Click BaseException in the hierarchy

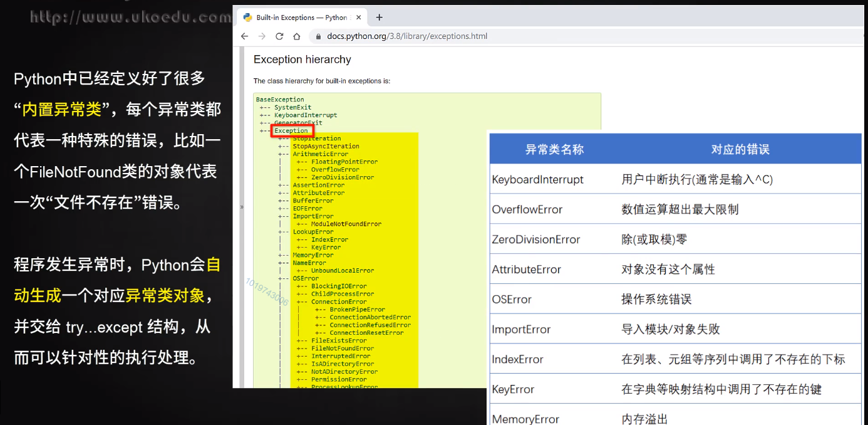coord(280,100)
